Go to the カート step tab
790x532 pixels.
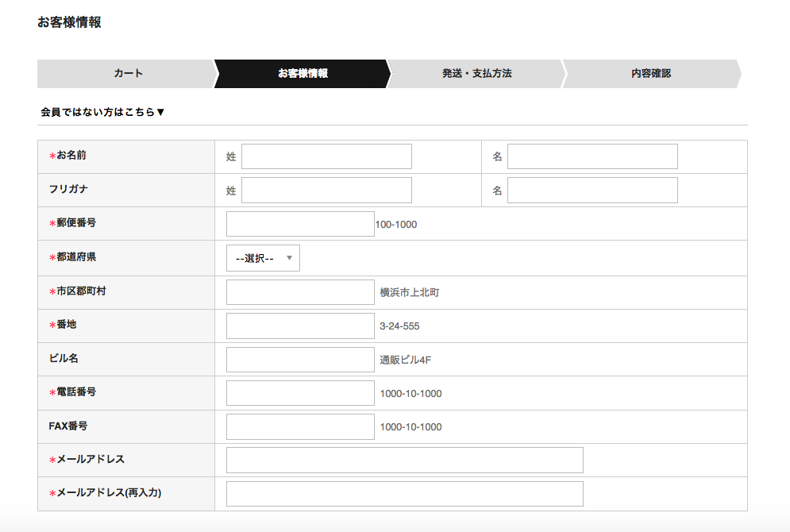pyautogui.click(x=128, y=74)
